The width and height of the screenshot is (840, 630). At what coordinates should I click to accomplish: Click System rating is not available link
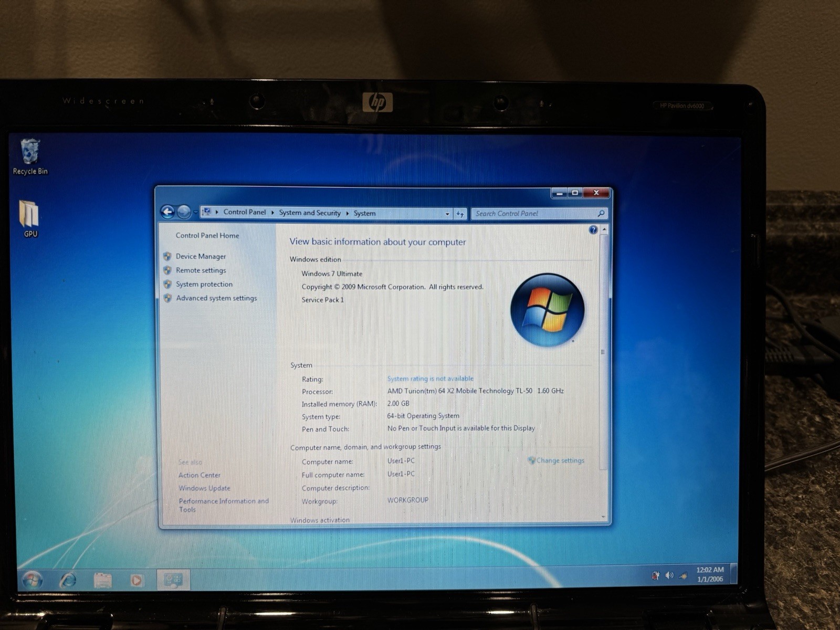coord(430,379)
